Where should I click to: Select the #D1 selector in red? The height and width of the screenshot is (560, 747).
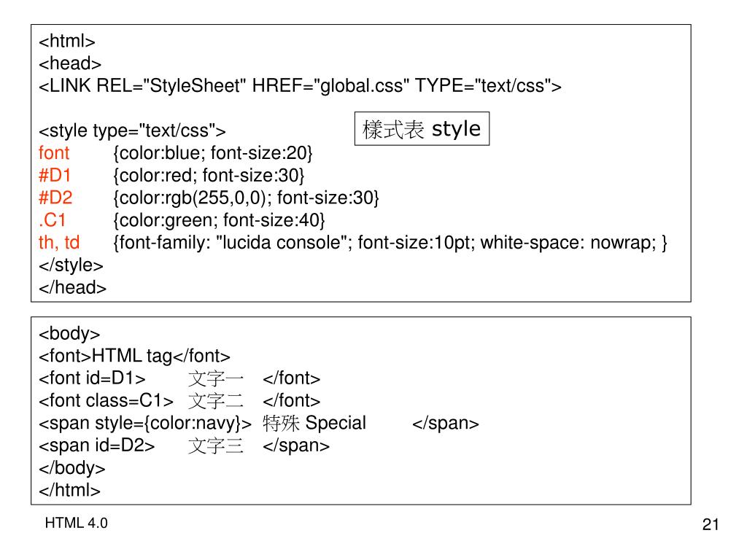pyautogui.click(x=55, y=176)
